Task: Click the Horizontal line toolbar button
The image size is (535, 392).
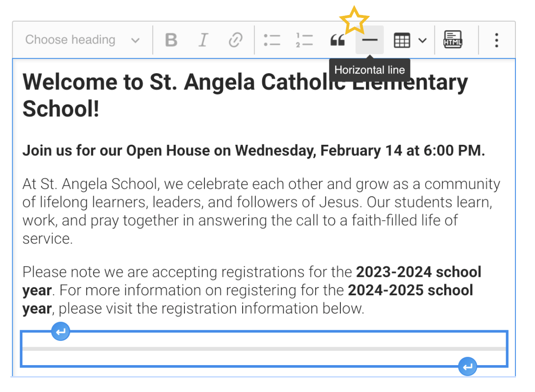Action: pyautogui.click(x=370, y=40)
